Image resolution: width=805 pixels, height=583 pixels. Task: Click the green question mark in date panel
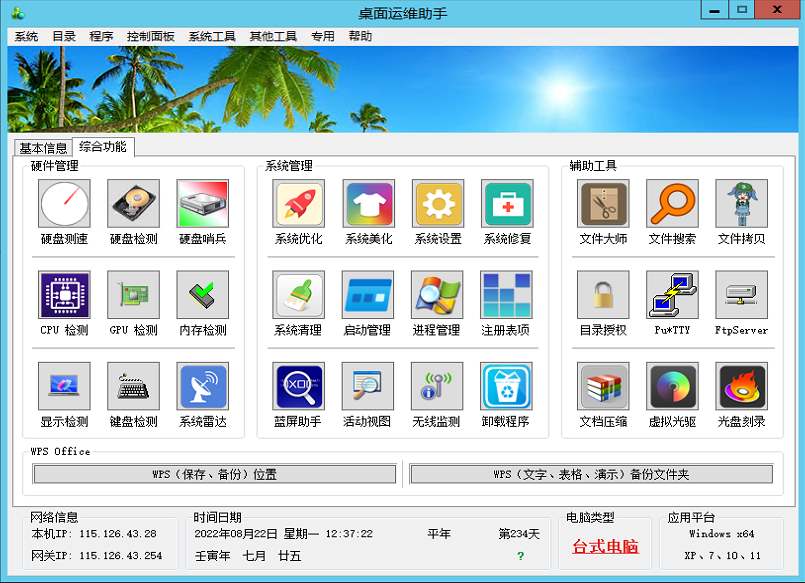coord(520,556)
